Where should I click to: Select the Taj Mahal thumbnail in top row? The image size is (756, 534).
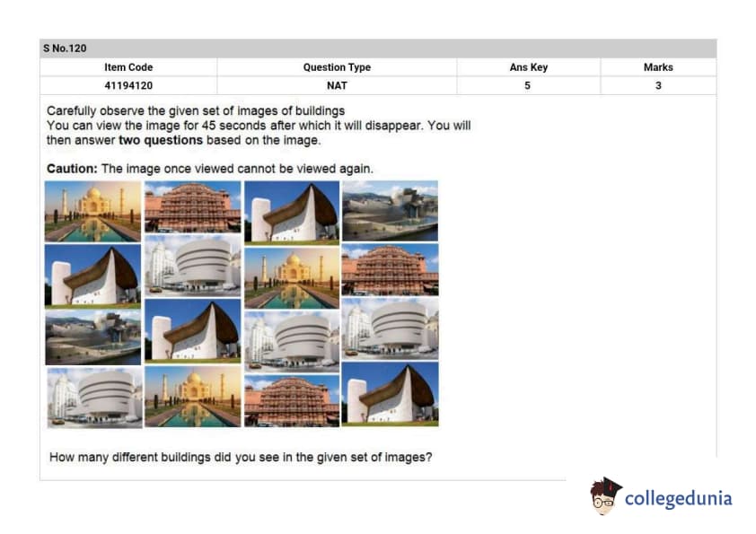pos(93,211)
